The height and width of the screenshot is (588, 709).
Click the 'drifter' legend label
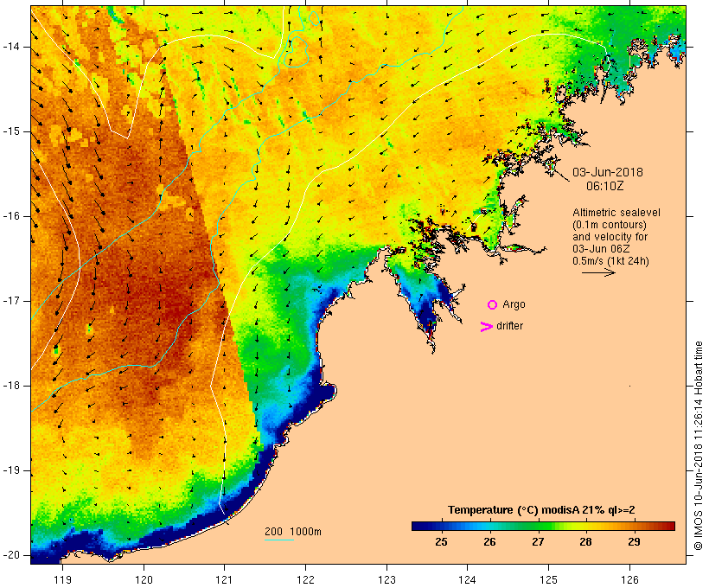point(509,326)
